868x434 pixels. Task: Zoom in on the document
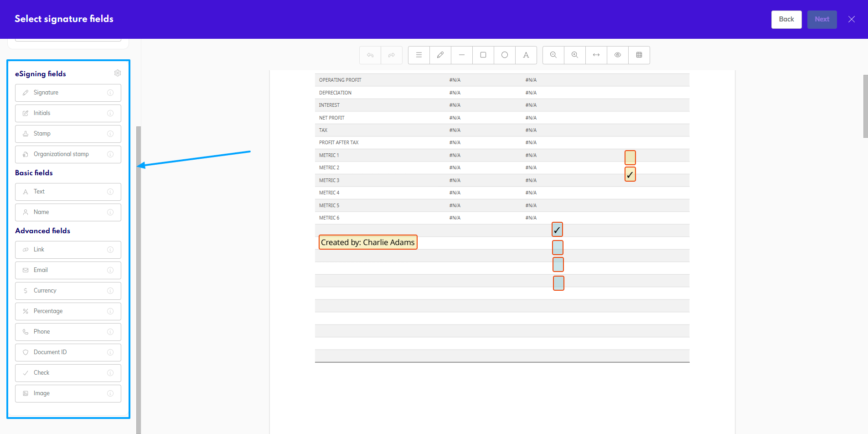pos(574,55)
